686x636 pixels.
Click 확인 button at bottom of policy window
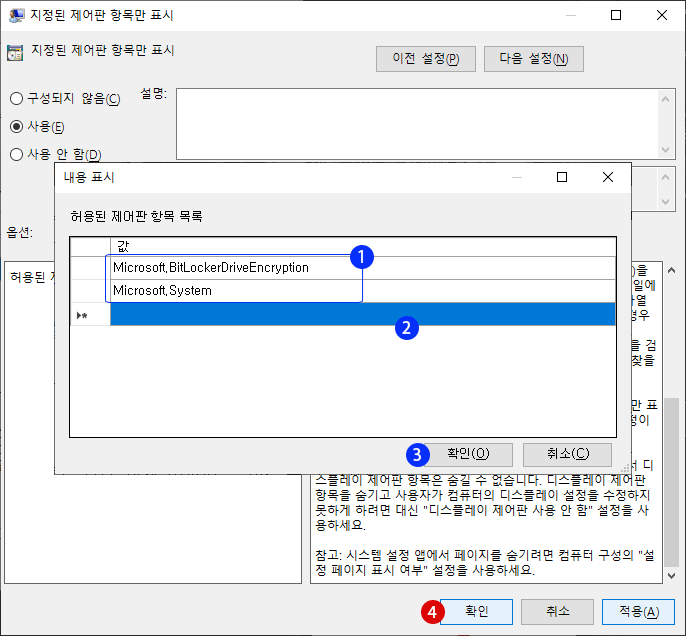click(476, 611)
